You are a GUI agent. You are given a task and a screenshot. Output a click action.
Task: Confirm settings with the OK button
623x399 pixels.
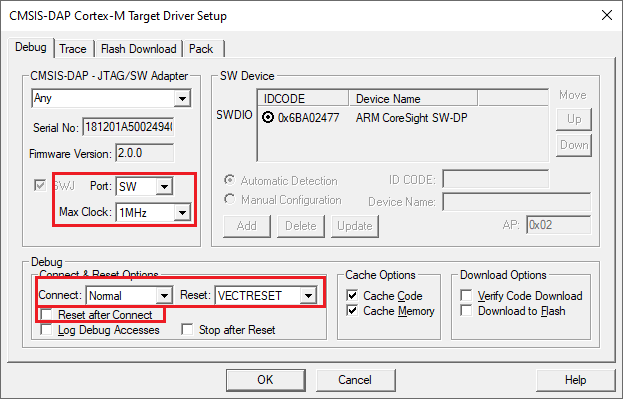coord(265,380)
